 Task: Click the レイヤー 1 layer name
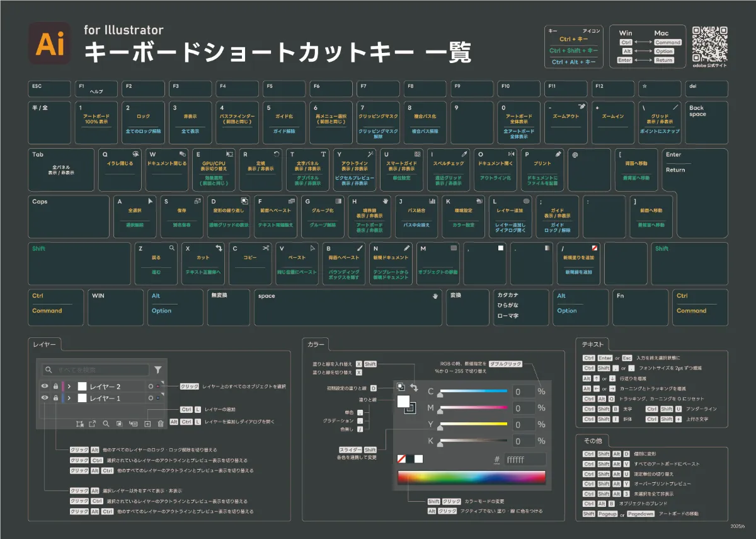click(x=105, y=398)
